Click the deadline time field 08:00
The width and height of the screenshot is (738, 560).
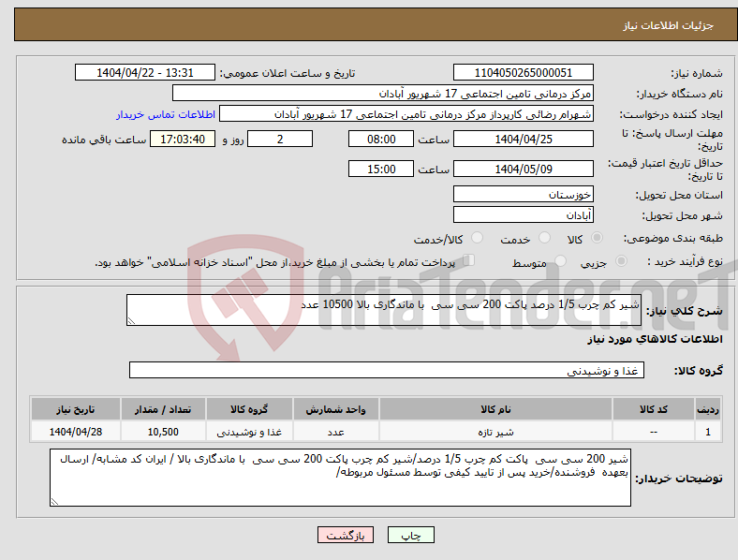coord(381,139)
